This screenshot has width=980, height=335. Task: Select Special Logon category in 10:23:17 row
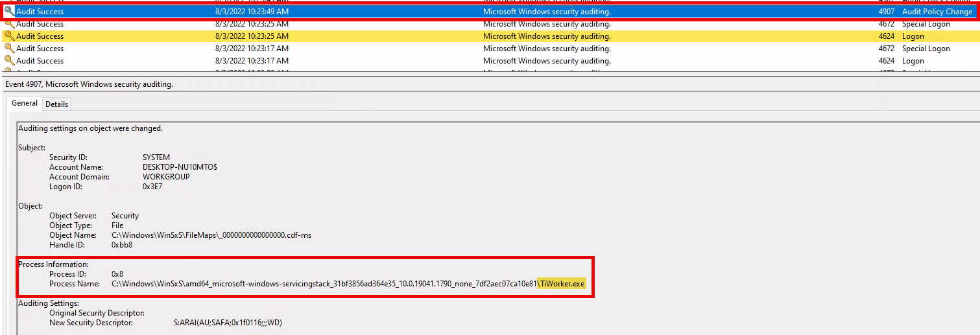(926, 49)
